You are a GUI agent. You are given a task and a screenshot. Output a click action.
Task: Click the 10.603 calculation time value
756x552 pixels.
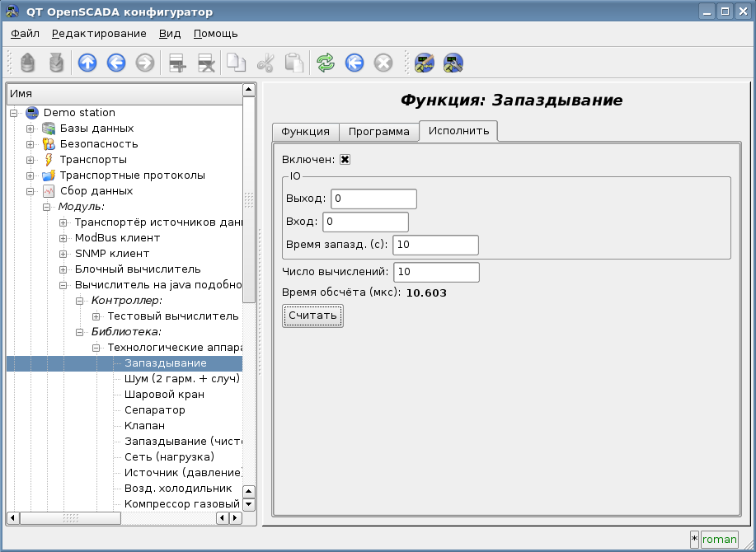pyautogui.click(x=426, y=292)
